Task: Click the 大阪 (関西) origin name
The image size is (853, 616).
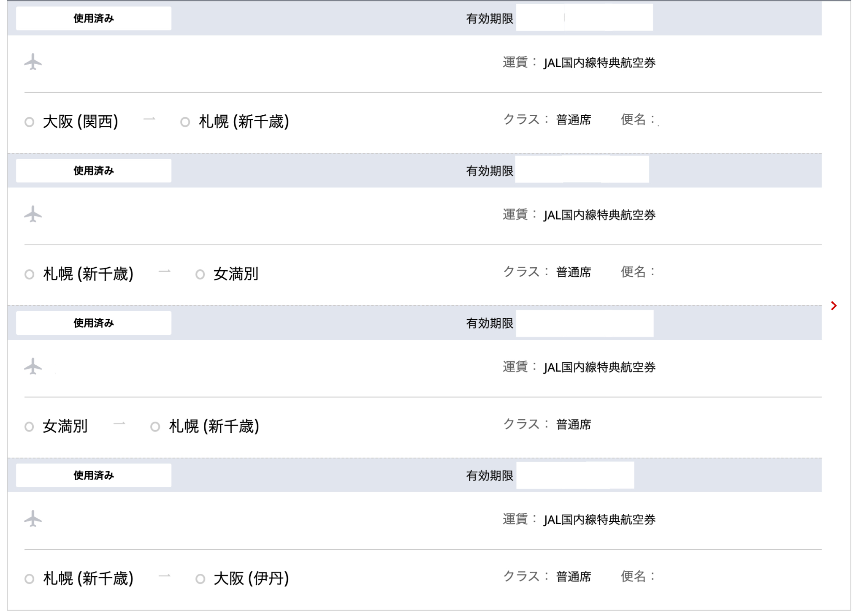Action: tap(81, 122)
